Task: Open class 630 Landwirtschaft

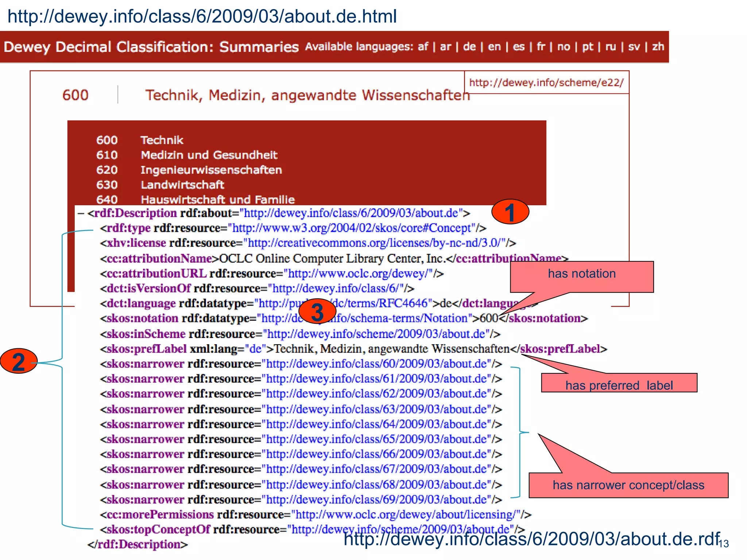Action: tap(160, 185)
